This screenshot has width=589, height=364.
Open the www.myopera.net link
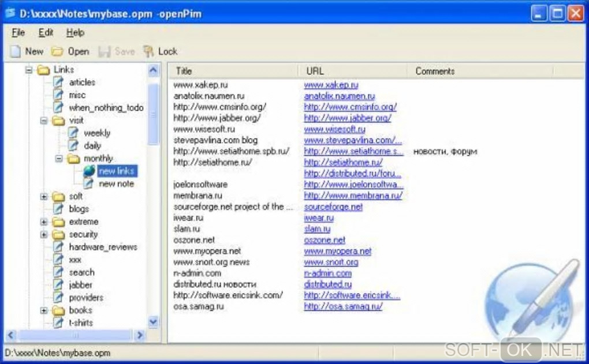click(337, 251)
